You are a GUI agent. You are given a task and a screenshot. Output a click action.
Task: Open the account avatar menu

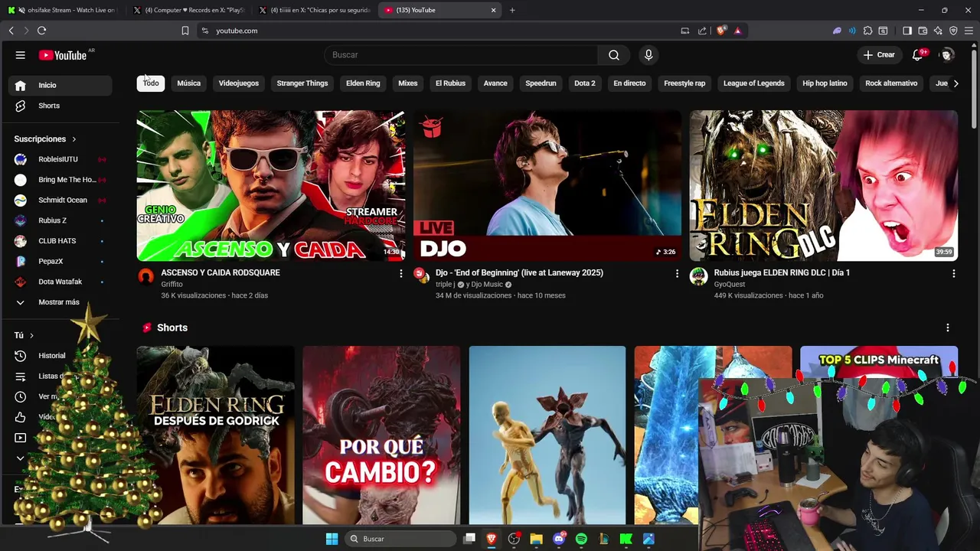[947, 55]
